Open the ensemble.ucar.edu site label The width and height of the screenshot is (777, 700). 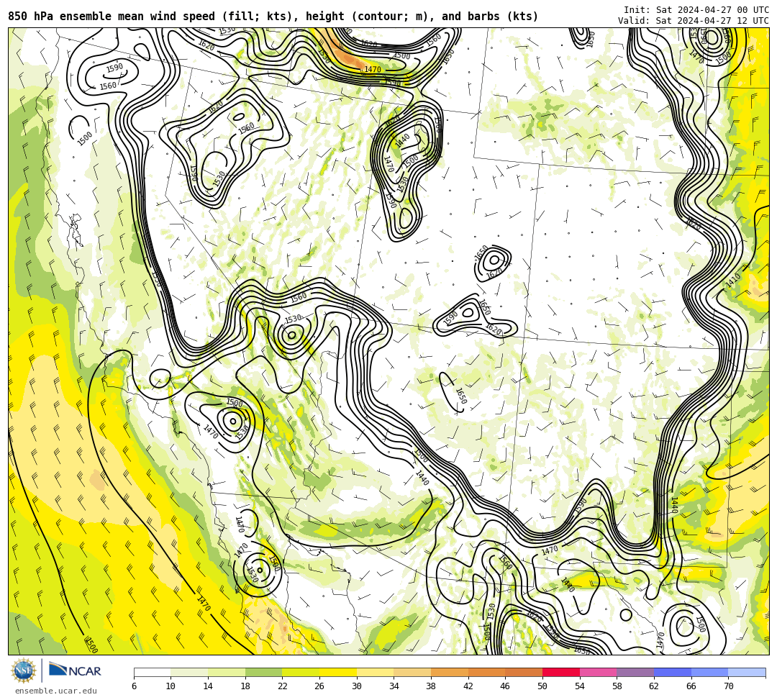coord(55,691)
